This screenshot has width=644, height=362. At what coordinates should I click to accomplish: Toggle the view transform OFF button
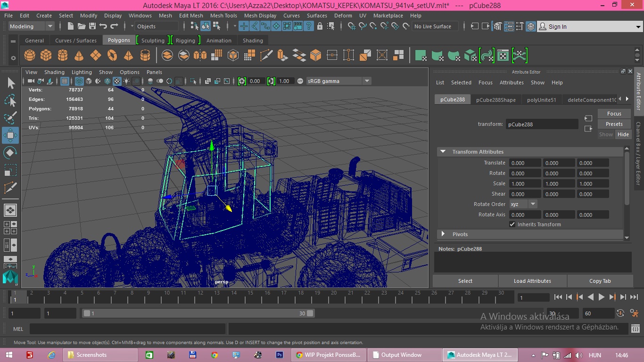[x=300, y=81]
